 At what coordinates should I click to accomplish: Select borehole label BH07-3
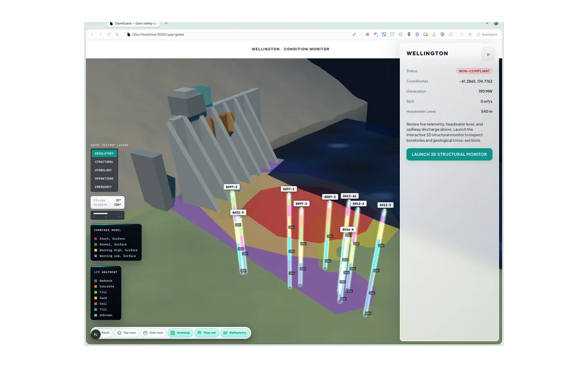point(330,197)
